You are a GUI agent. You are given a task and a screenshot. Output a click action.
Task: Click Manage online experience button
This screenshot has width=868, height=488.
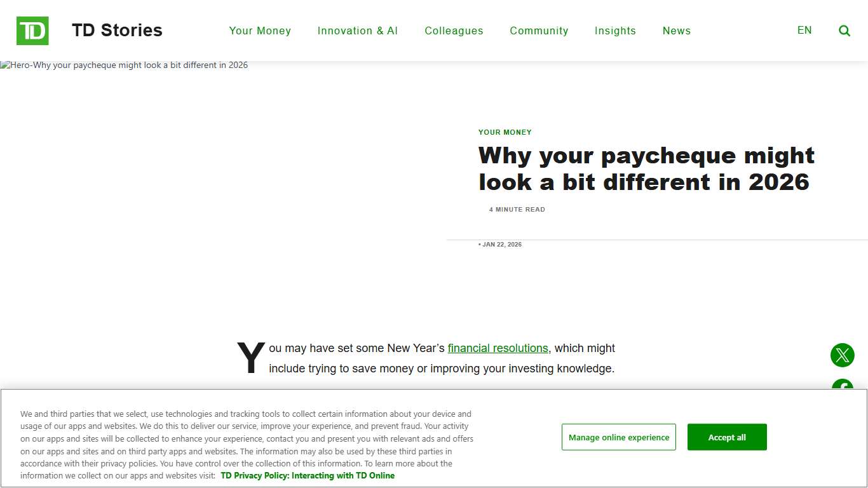click(x=619, y=437)
